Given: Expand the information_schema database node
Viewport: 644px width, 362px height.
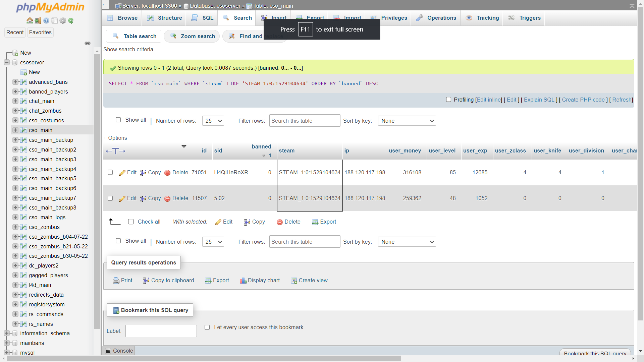Looking at the screenshot, I should [6, 333].
